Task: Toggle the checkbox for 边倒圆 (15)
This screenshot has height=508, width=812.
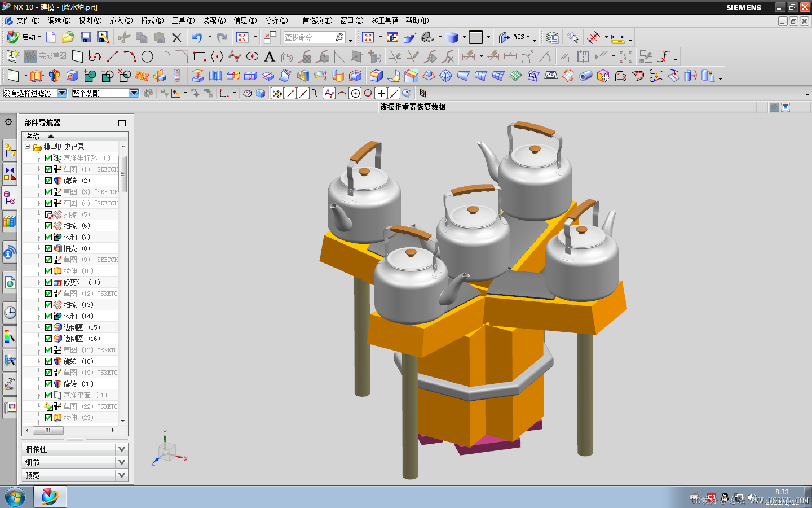Action: click(x=48, y=327)
